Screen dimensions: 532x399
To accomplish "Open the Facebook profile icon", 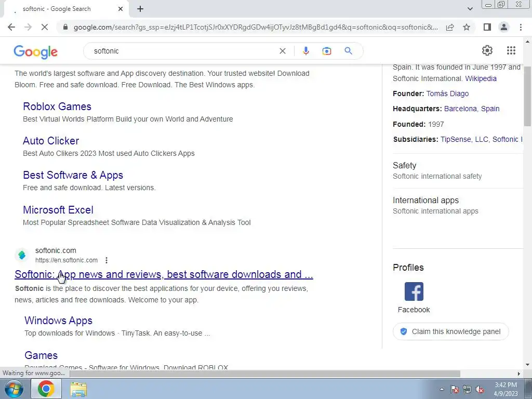I will click(x=414, y=291).
